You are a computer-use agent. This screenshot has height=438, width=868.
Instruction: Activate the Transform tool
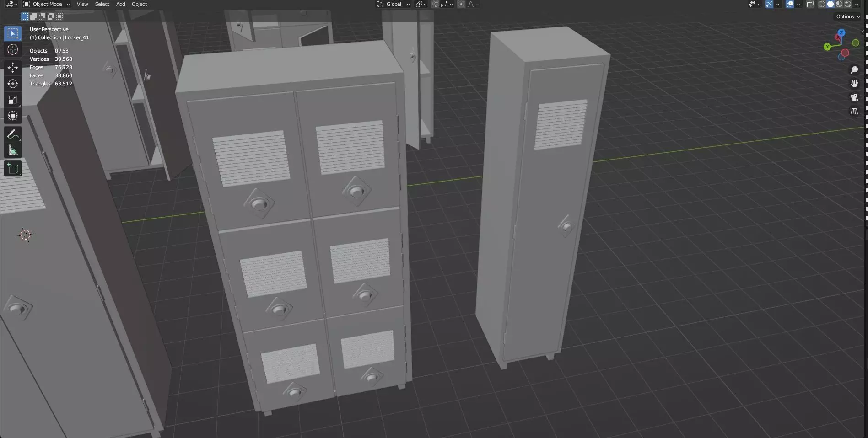coord(13,116)
